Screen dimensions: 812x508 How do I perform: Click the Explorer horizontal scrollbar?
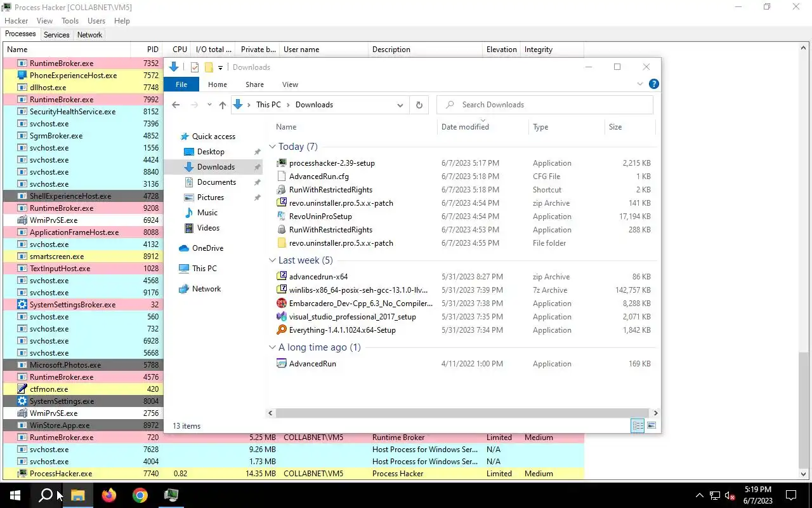tap(462, 413)
